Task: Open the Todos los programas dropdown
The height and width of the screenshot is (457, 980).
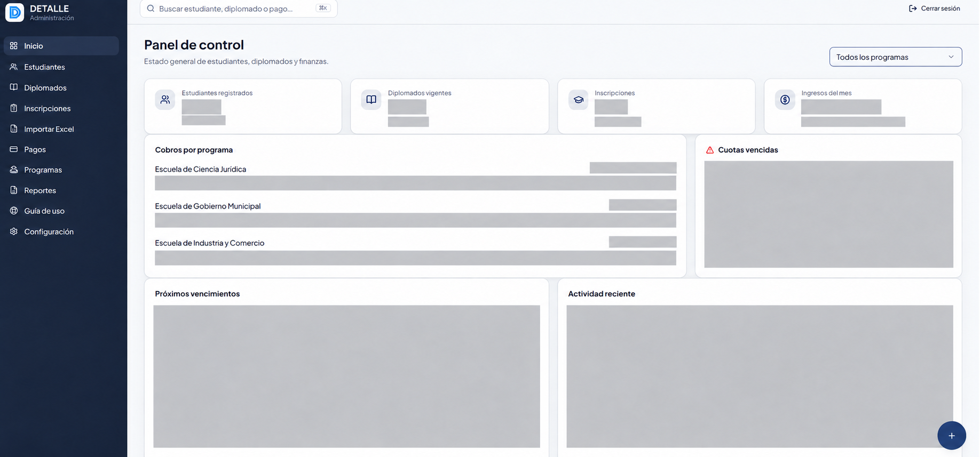Action: pyautogui.click(x=896, y=57)
